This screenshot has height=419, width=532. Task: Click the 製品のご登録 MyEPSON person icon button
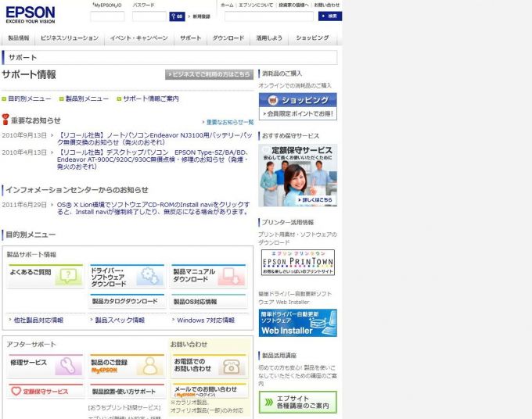[127, 366]
